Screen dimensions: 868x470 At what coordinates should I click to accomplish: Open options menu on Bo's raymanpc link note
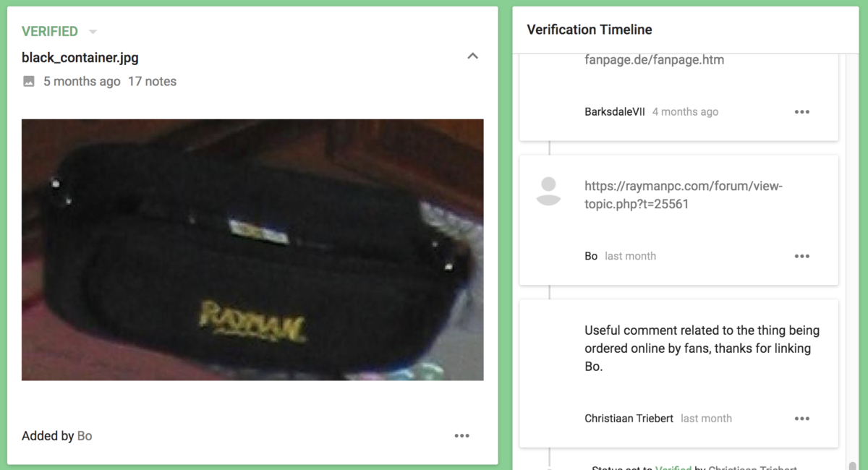coord(801,256)
